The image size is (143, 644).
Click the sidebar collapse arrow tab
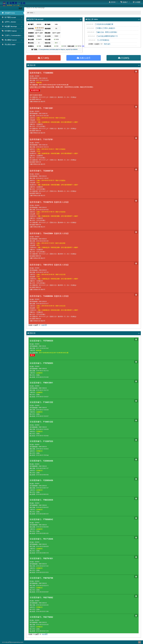coord(20,8)
